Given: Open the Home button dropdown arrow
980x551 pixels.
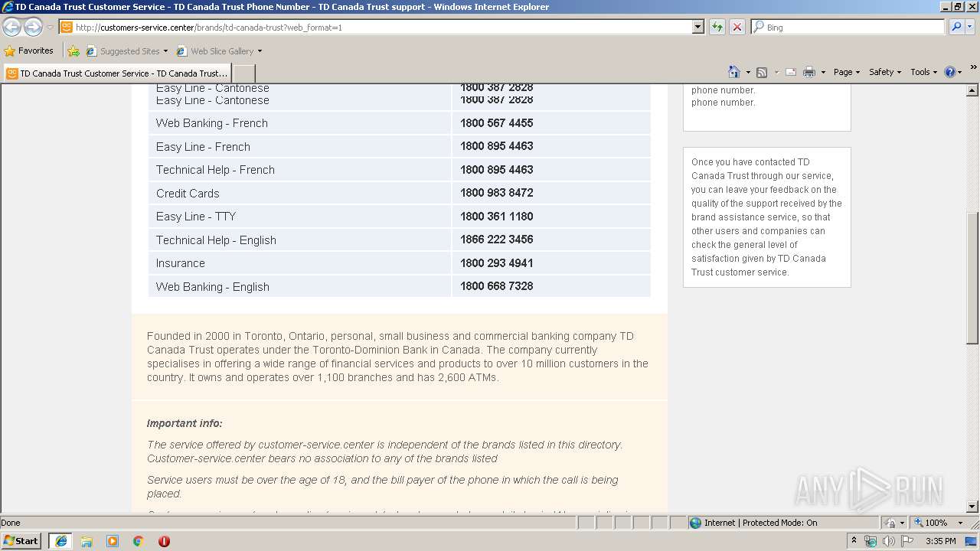Looking at the screenshot, I should pos(748,72).
